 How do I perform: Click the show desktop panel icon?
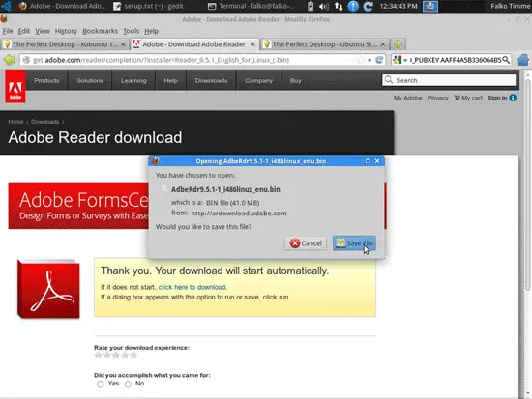[x=429, y=6]
